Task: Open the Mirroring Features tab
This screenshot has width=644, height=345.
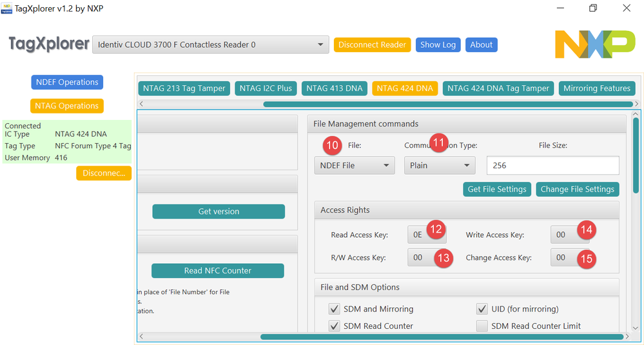Action: [x=597, y=88]
